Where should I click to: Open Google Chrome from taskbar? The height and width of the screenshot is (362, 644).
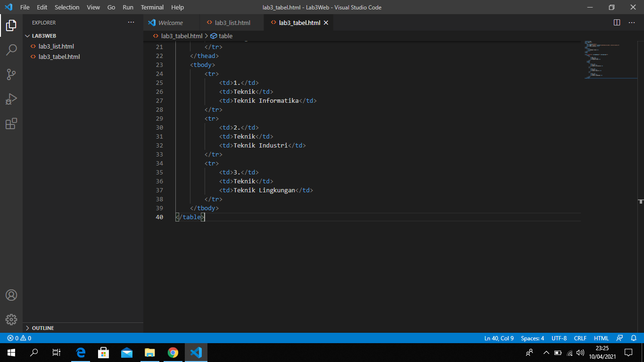pyautogui.click(x=173, y=353)
